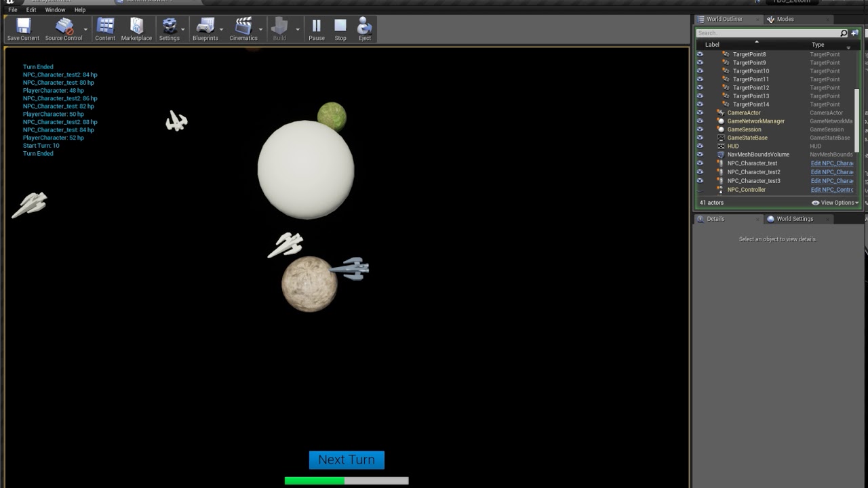This screenshot has width=868, height=488.
Task: Expand the Source Control dropdown arrow
Action: pyautogui.click(x=85, y=30)
